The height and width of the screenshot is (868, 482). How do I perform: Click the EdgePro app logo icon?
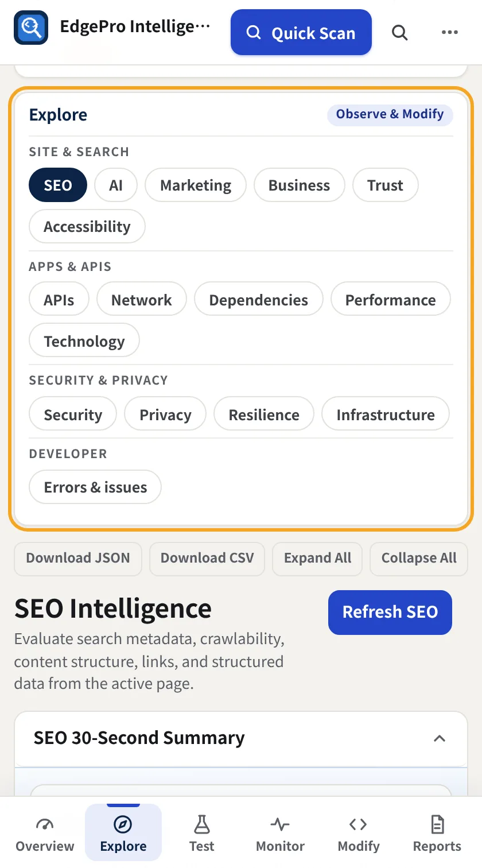tap(31, 28)
